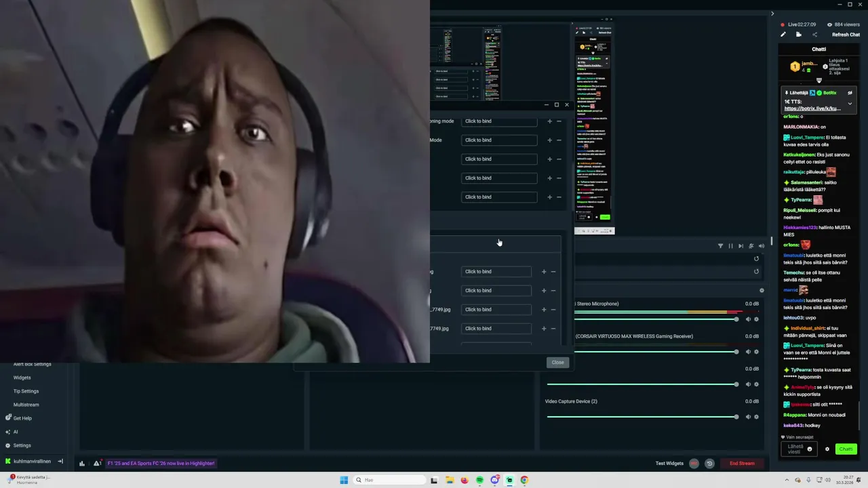Open CORSAIR VIRTUOSO receiver gear settings
868x488 pixels.
tap(756, 352)
